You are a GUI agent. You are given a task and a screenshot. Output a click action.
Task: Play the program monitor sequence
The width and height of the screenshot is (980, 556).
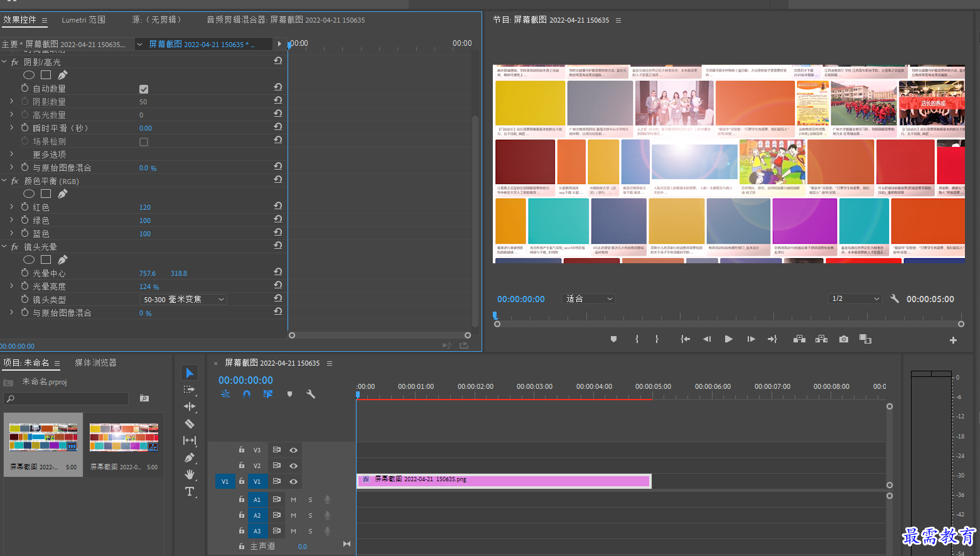(728, 339)
